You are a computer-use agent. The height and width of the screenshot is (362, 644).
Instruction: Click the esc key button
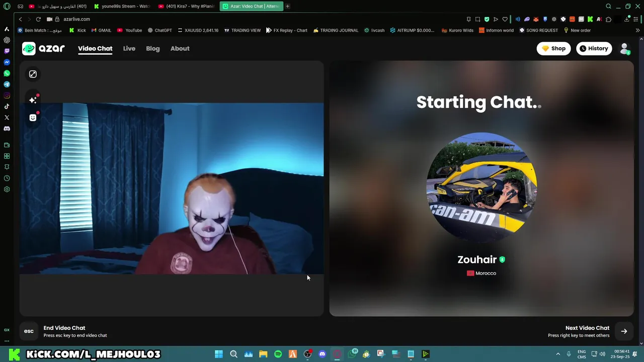(x=29, y=331)
